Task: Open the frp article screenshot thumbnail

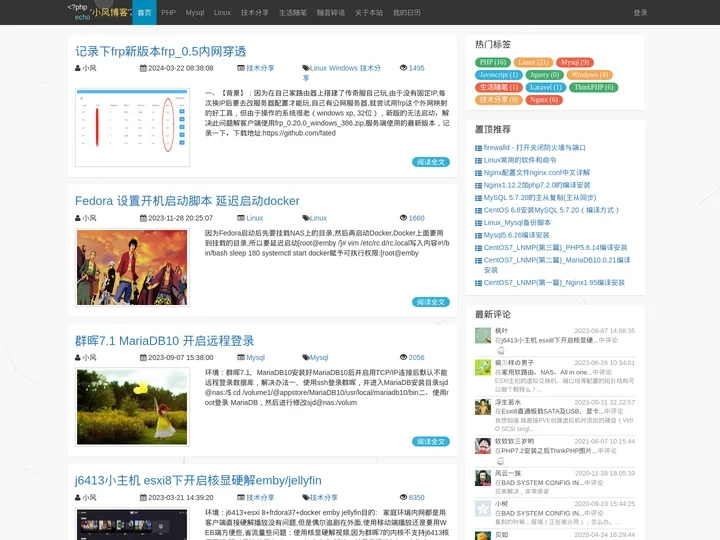Action: point(132,127)
